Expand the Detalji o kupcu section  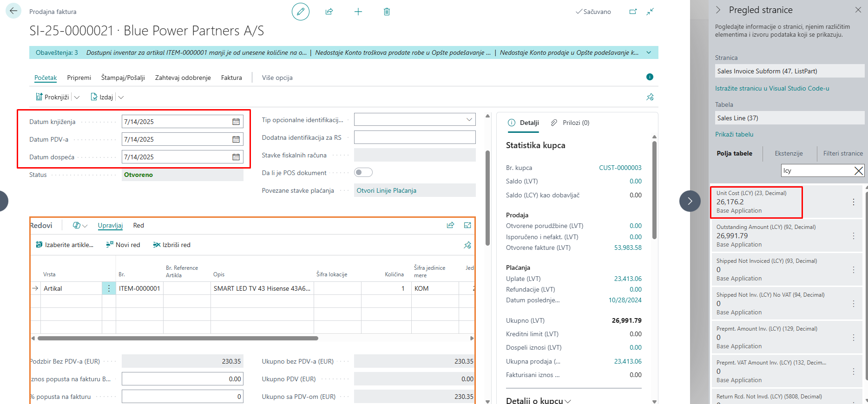pyautogui.click(x=538, y=400)
